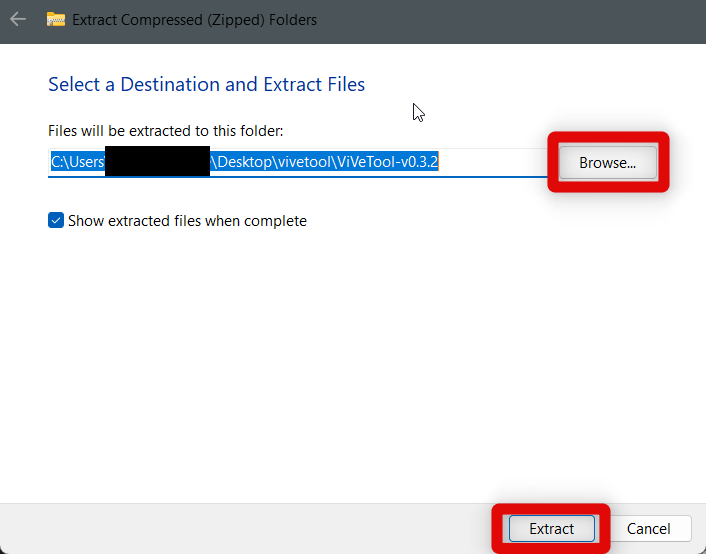This screenshot has height=554, width=706.
Task: Click the back arrow in title bar
Action: point(18,19)
